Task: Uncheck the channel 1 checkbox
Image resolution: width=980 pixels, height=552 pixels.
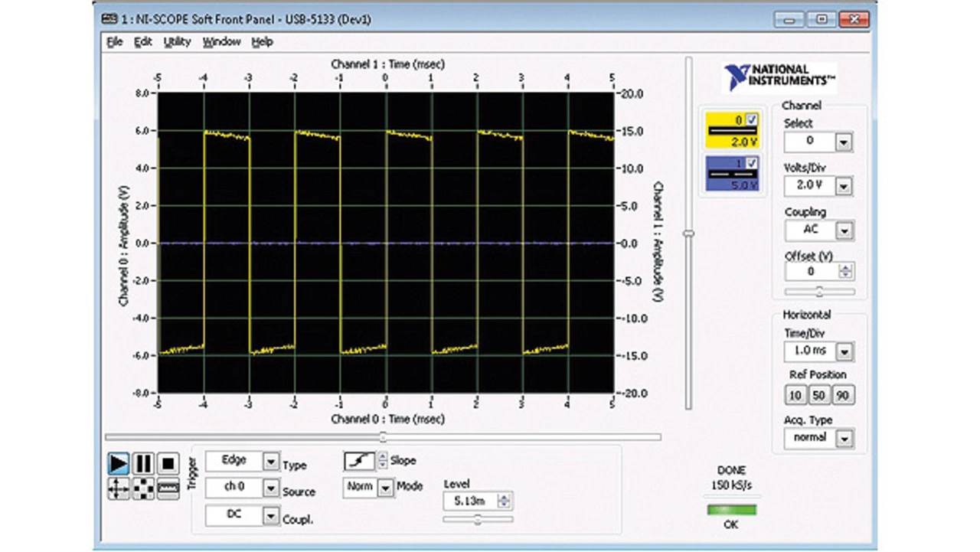Action: click(751, 163)
